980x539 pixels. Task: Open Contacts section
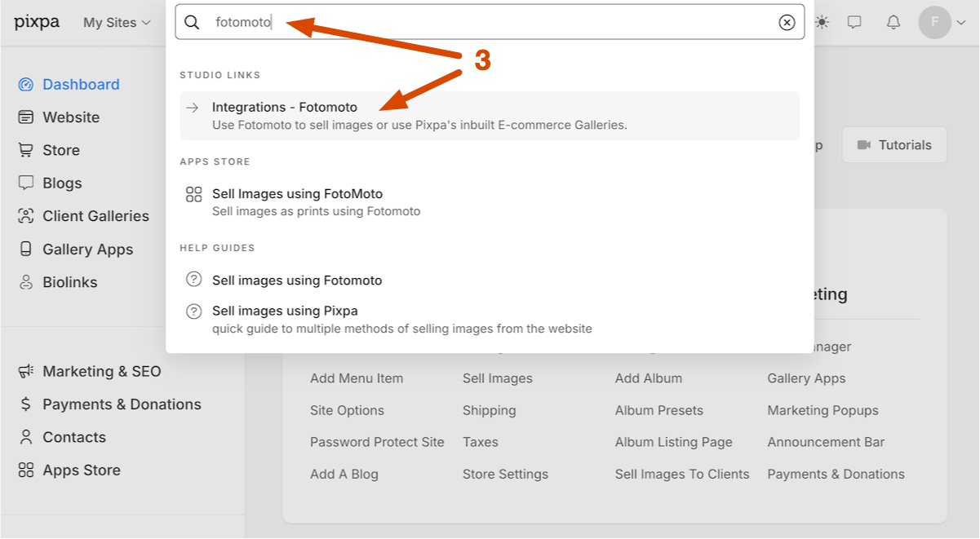(74, 437)
